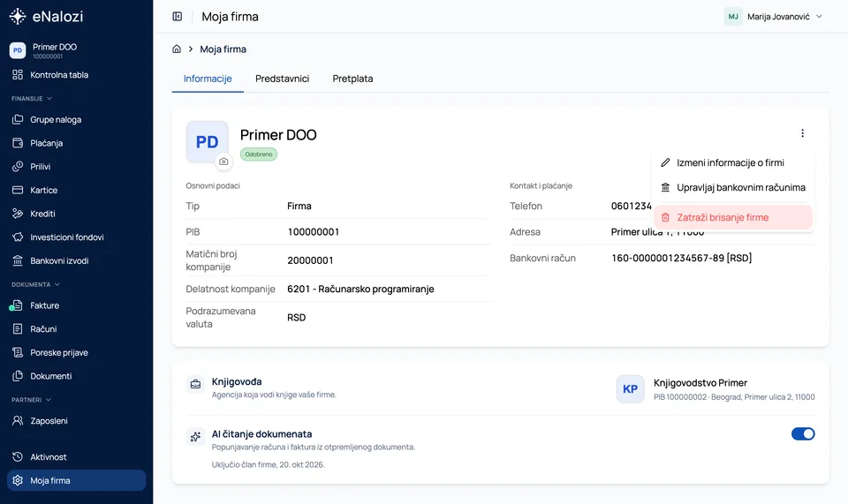This screenshot has width=848, height=504.
Task: Click the Knjigovođa briefcase icon
Action: [195, 385]
